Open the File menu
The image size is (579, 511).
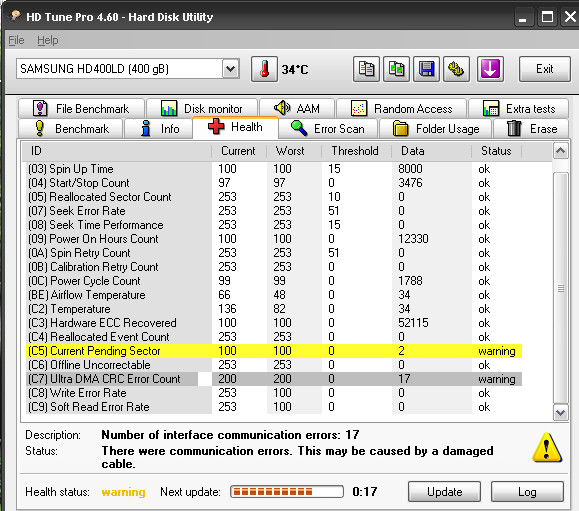(x=16, y=40)
